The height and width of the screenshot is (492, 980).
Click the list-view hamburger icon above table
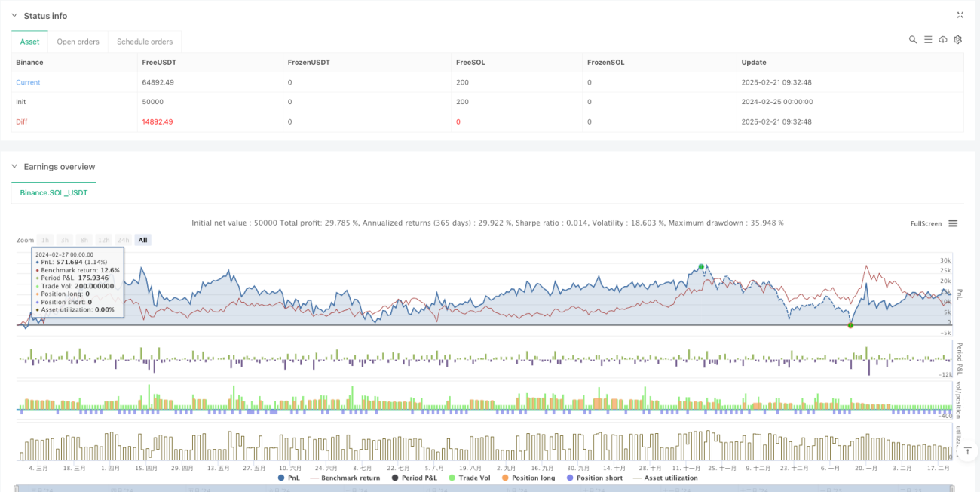[x=928, y=39]
